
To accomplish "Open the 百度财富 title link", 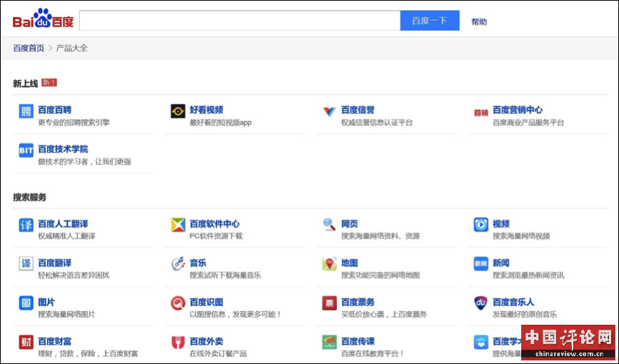I will pos(54,341).
